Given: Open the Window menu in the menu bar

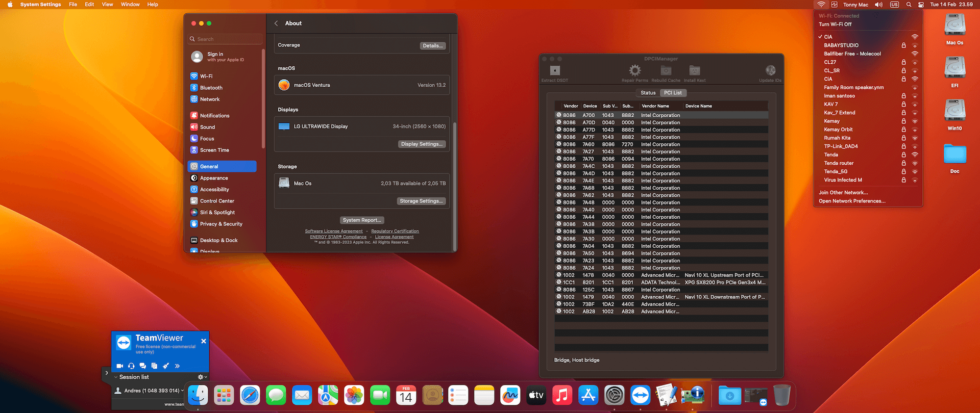Looking at the screenshot, I should tap(130, 5).
